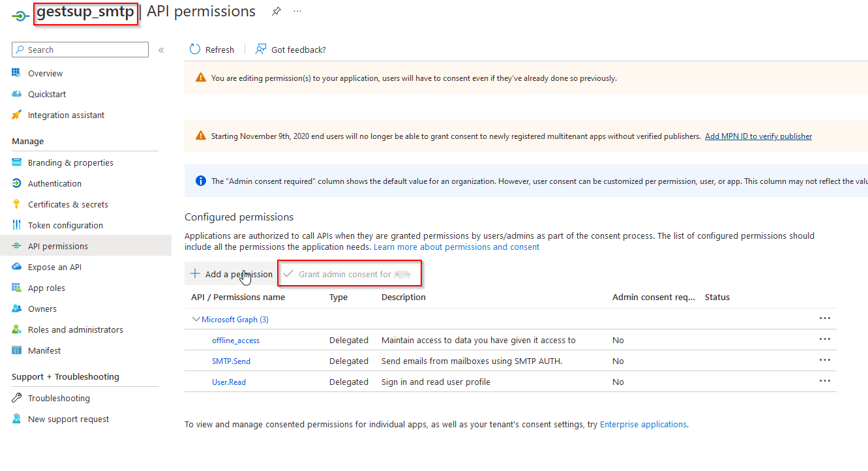Click the Search box in the sidebar
The width and height of the screenshot is (868, 471).
point(80,50)
